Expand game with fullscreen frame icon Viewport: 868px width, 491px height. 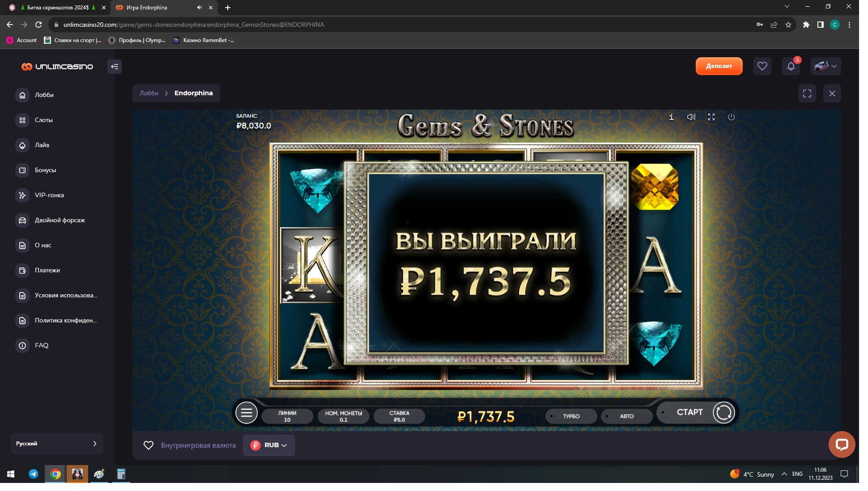click(x=807, y=93)
